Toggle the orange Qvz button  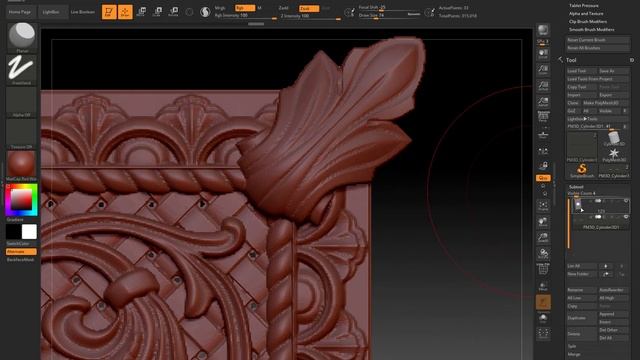tap(543, 178)
